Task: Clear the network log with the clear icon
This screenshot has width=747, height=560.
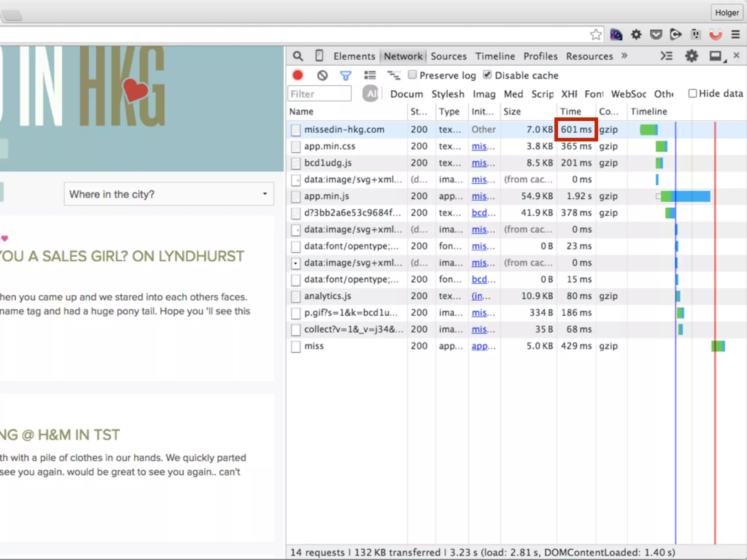Action: 322,75
